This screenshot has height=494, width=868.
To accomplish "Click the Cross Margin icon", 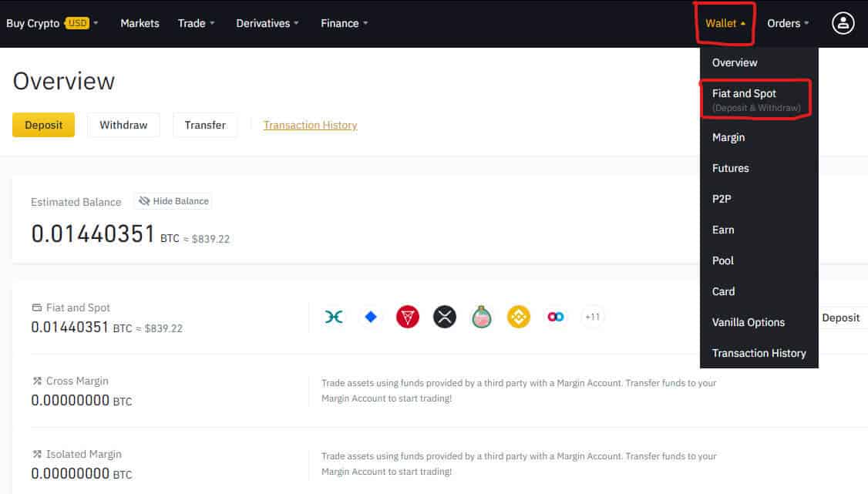I will (x=37, y=381).
